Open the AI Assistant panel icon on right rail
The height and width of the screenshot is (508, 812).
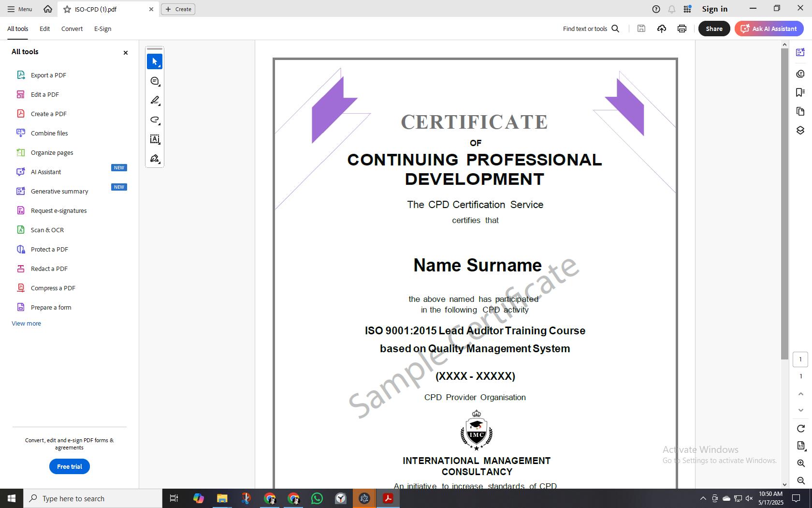pos(800,52)
